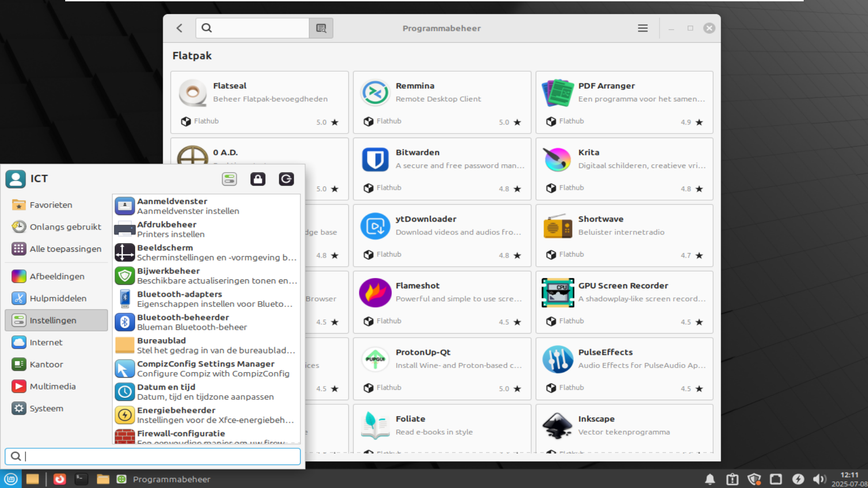The image size is (868, 488).
Task: Open the Afbeeldingen category
Action: 57,276
